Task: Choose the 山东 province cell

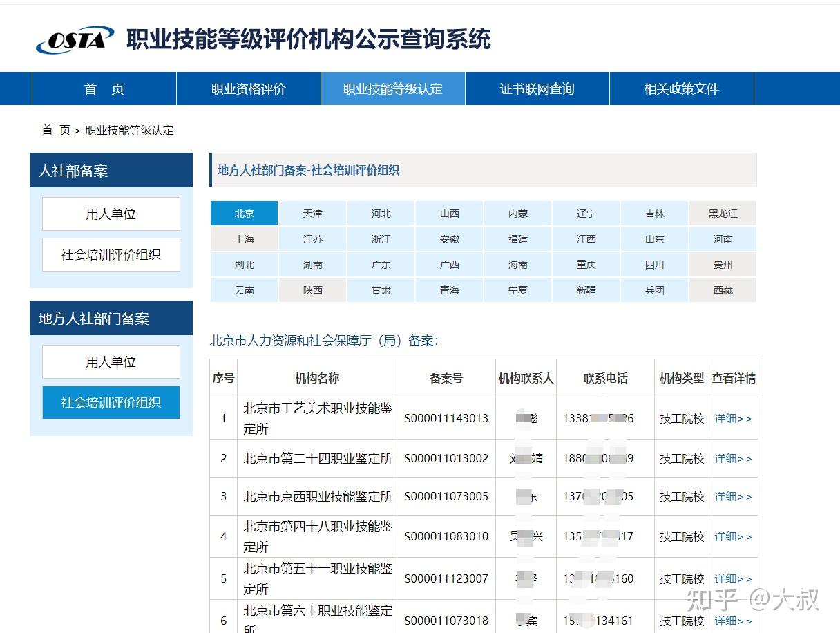Action: pyautogui.click(x=654, y=239)
